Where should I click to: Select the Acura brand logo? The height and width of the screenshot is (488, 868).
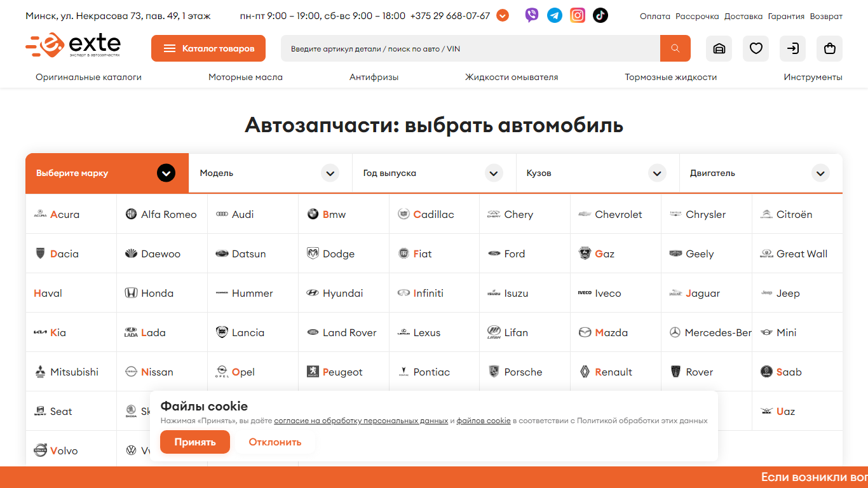pyautogui.click(x=40, y=215)
